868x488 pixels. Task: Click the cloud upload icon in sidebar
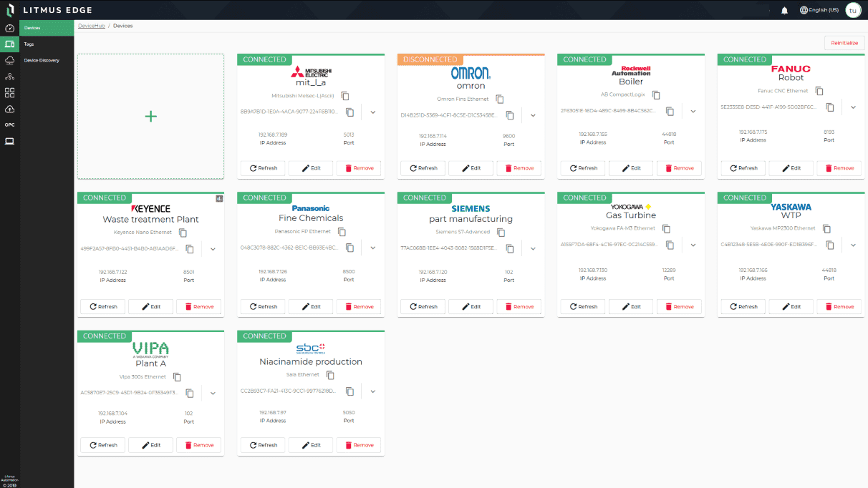[9, 109]
